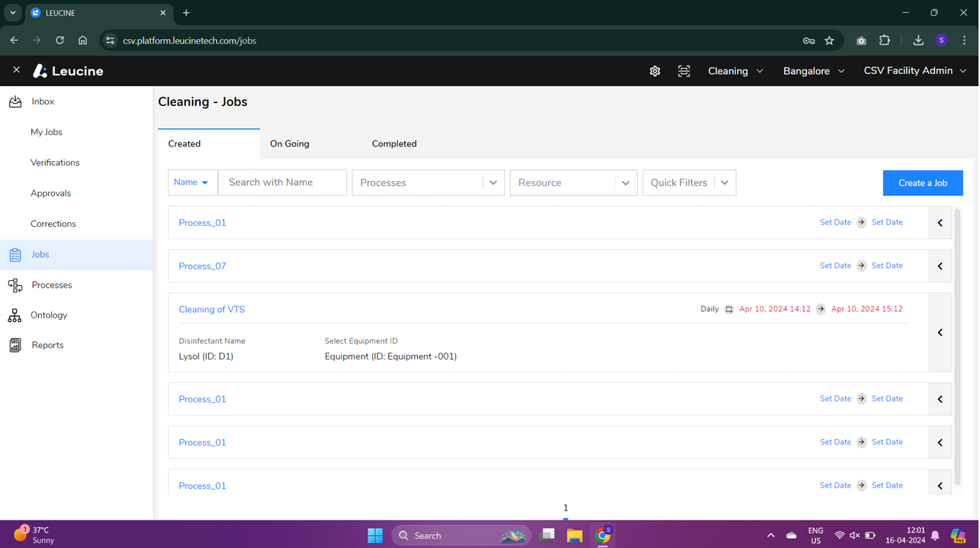Switch to the Completed tab
Screen dimensions: 980x548
[x=394, y=143]
